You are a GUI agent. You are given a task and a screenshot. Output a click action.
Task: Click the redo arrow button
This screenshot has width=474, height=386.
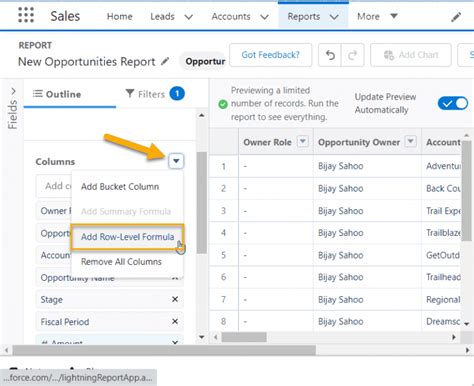coord(353,55)
